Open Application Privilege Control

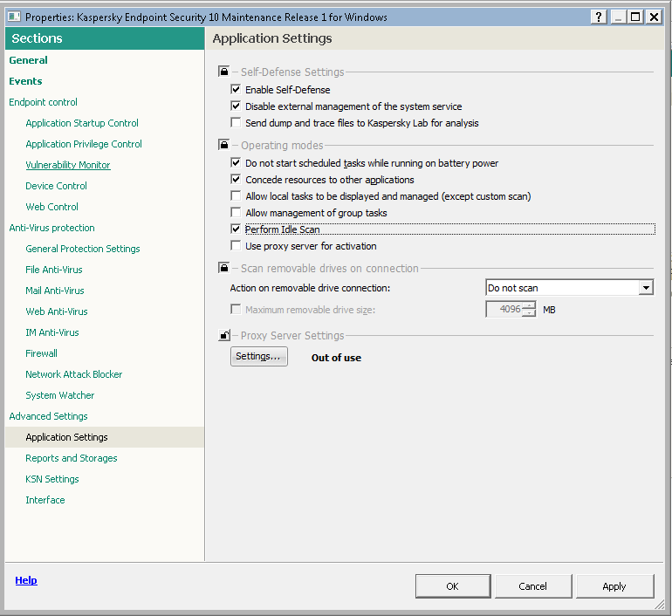pos(84,144)
